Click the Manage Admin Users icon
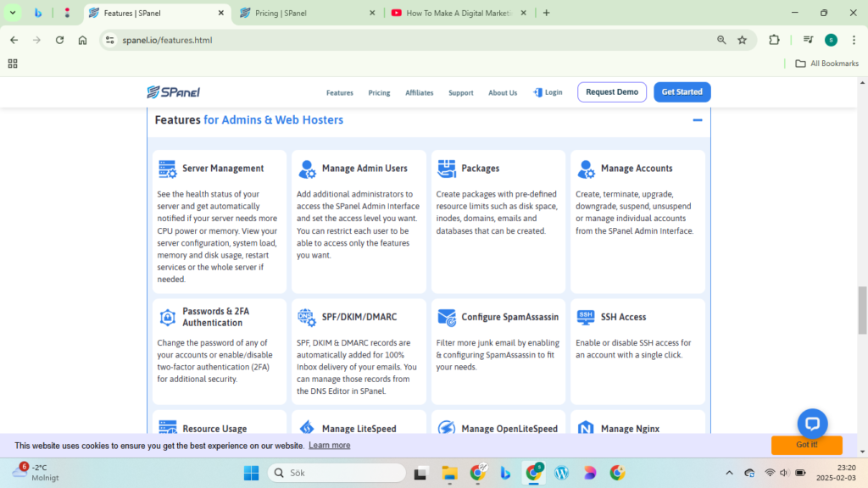Viewport: 868px width, 488px height. click(x=307, y=169)
